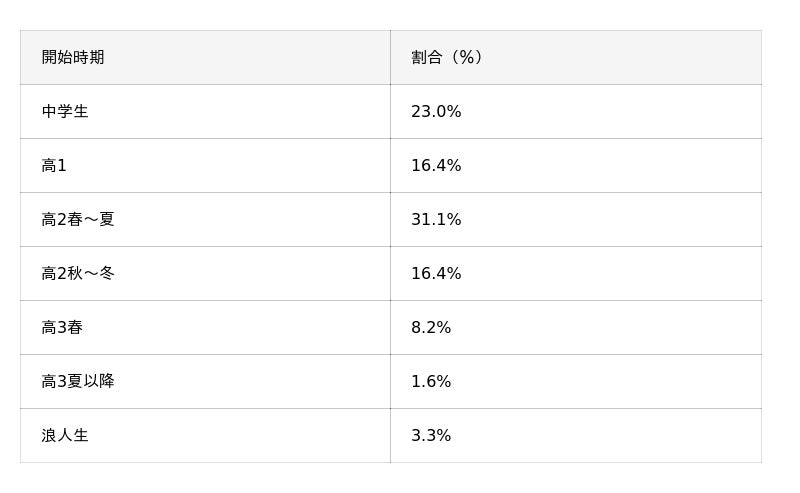Select the 高1 cell
This screenshot has width=800, height=493.
coord(54,166)
